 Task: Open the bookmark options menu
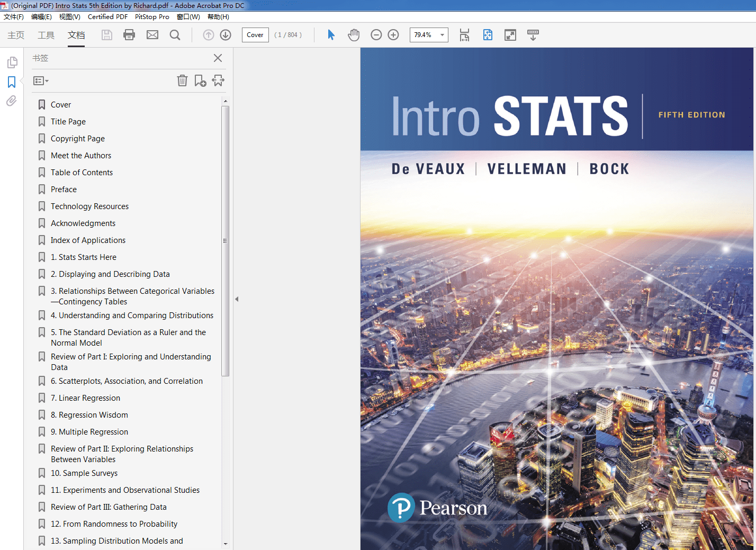click(x=40, y=80)
